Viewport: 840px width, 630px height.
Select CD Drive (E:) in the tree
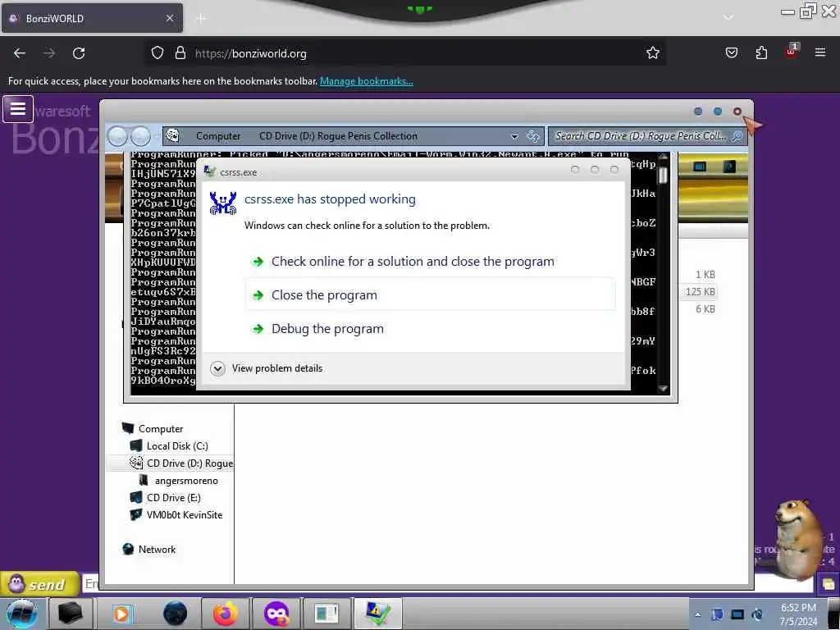(x=174, y=498)
